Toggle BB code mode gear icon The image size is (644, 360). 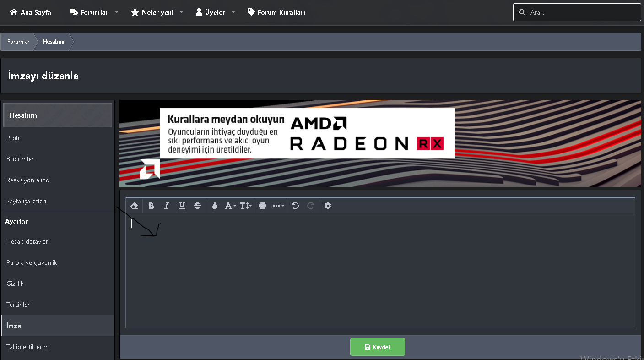click(x=328, y=206)
